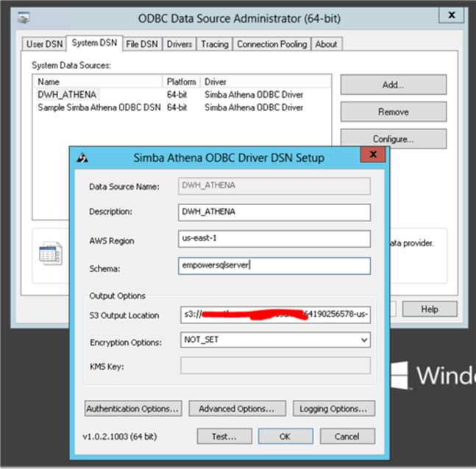
Task: Click the data source spreadsheet icon
Action: coord(50,254)
